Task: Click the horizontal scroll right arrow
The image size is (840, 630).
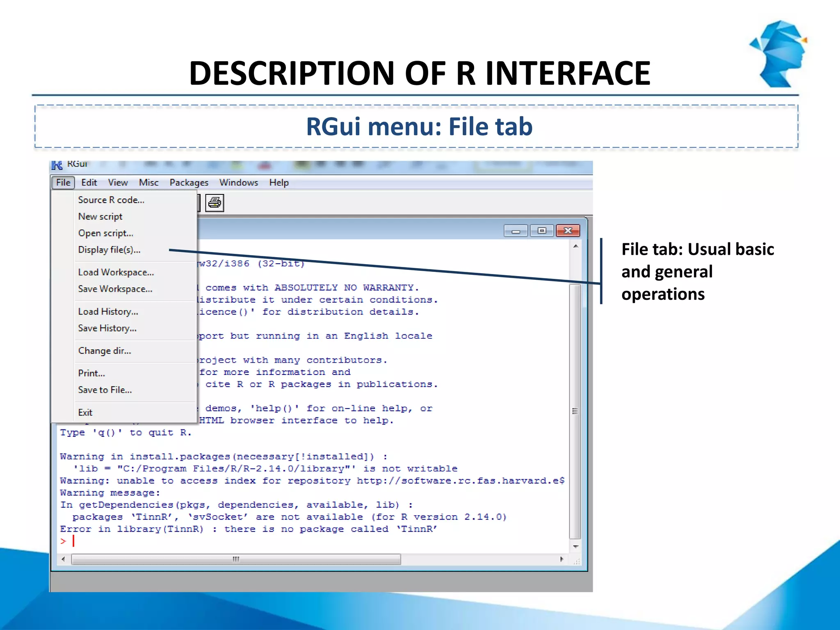Action: [x=562, y=559]
